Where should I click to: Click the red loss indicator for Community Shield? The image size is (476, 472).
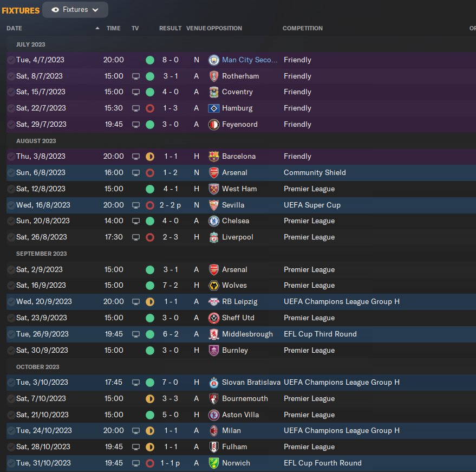[150, 173]
